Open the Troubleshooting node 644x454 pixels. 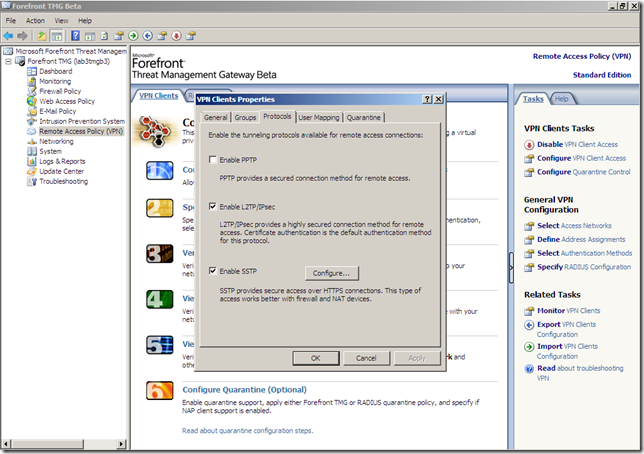(x=63, y=182)
